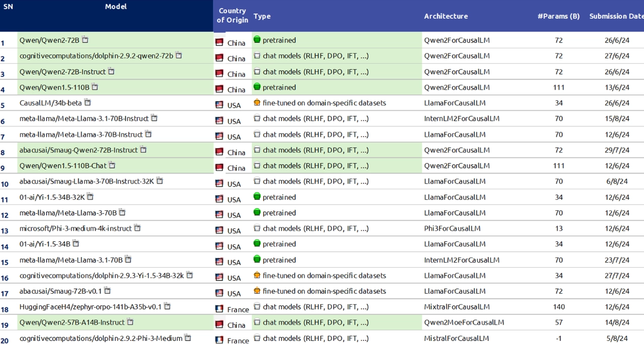644x345 pixels.
Task: Click the China flag in row 1
Action: pos(219,43)
